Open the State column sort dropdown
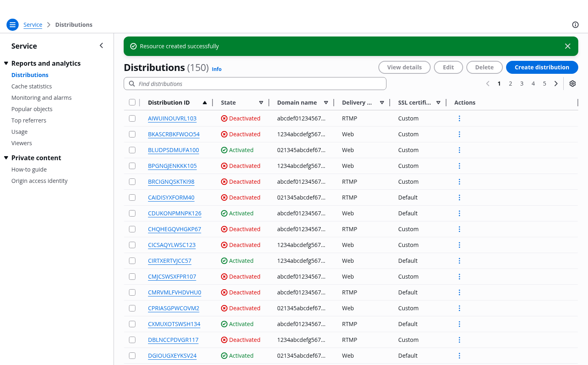588x365 pixels. pyautogui.click(x=261, y=103)
